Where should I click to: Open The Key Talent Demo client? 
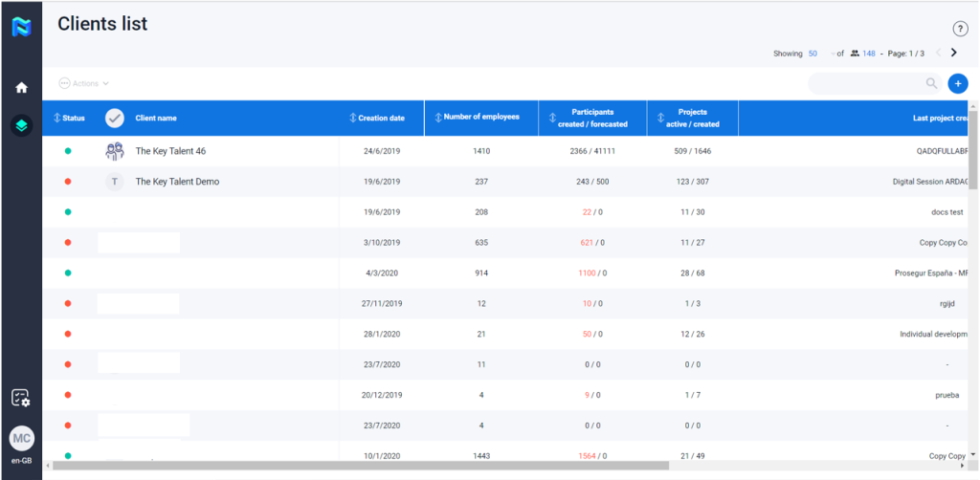(x=177, y=182)
